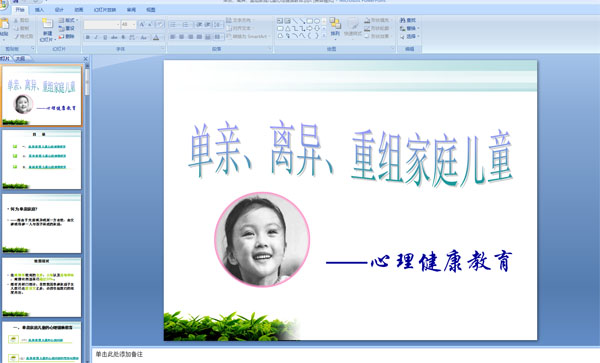Screen dimensions: 600x363
Task: Toggle Bold formatting
Action: tap(88, 37)
